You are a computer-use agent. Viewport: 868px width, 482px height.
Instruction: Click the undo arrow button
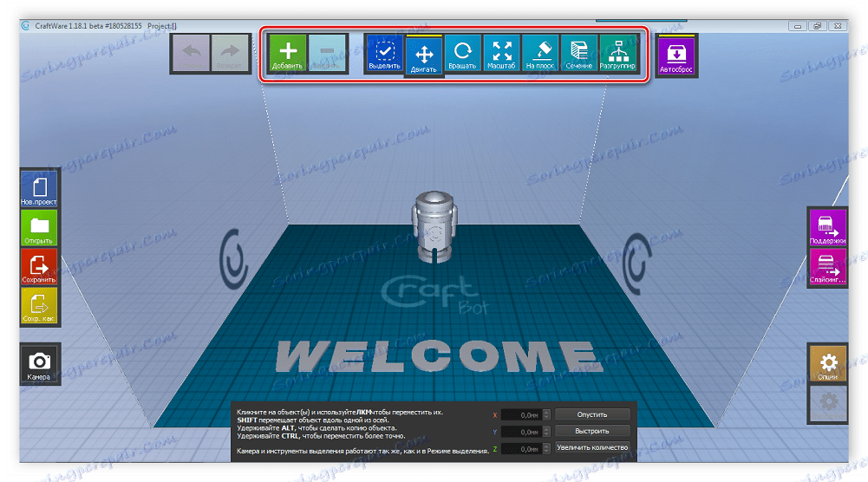[192, 53]
